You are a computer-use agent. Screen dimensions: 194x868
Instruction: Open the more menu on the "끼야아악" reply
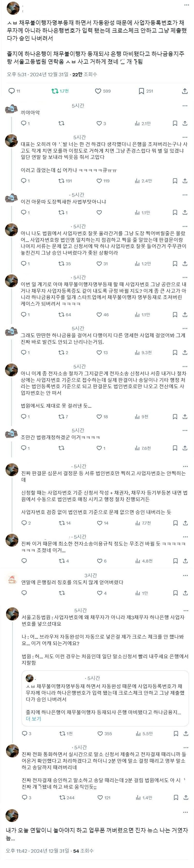click(185, 106)
